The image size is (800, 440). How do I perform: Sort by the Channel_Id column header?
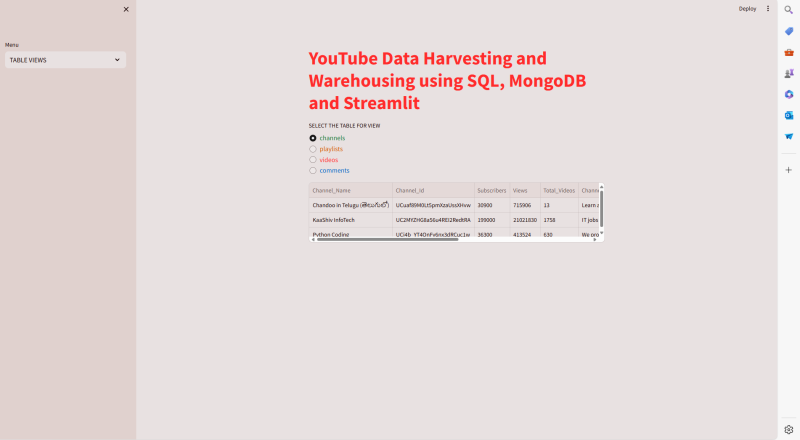(x=433, y=190)
